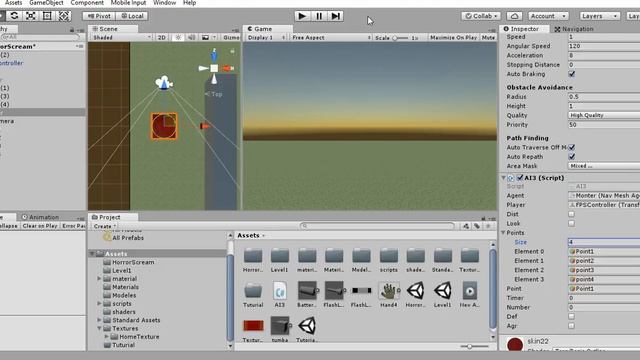Viewport: 640px width, 360px height.
Task: Open the Quality dropdown
Action: pos(604,115)
